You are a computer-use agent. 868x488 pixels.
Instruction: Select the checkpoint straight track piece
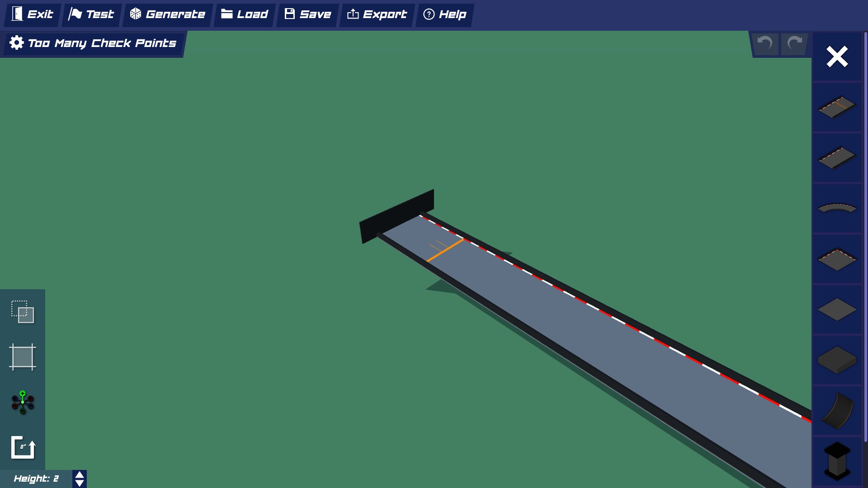point(837,107)
